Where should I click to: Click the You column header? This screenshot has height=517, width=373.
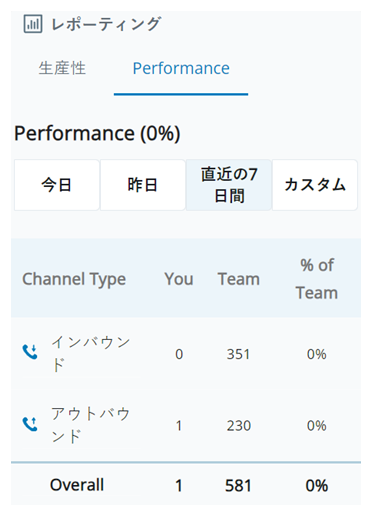coord(179,279)
